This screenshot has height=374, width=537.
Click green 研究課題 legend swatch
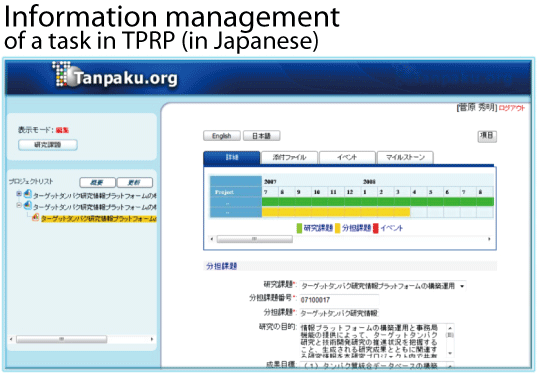pyautogui.click(x=299, y=228)
